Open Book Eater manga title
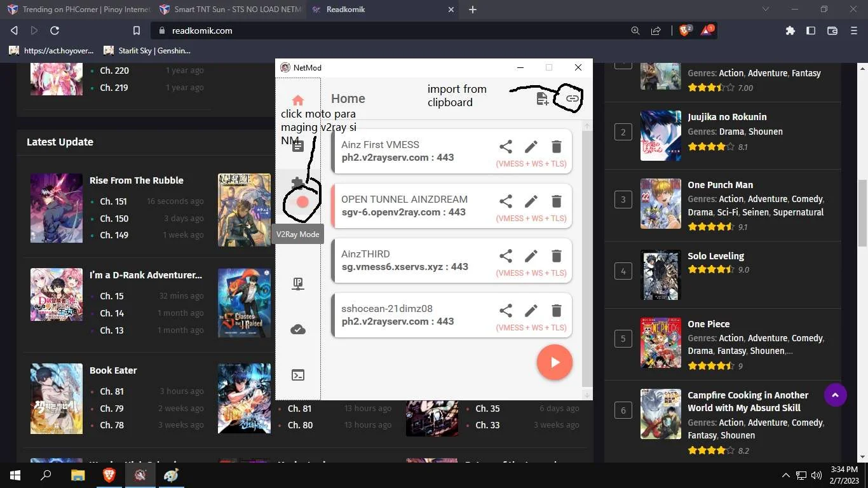Screen dimensions: 868x488 click(x=113, y=370)
